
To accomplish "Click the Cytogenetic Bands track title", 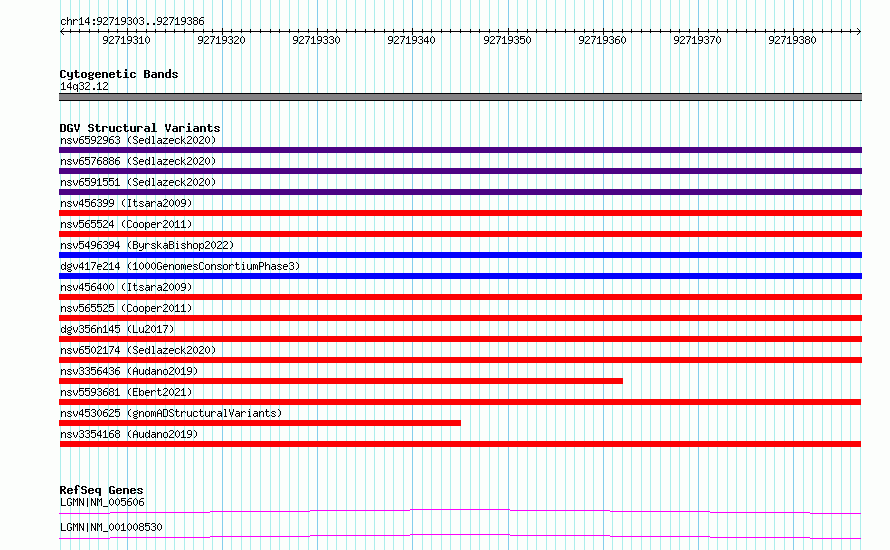I will pyautogui.click(x=119, y=74).
